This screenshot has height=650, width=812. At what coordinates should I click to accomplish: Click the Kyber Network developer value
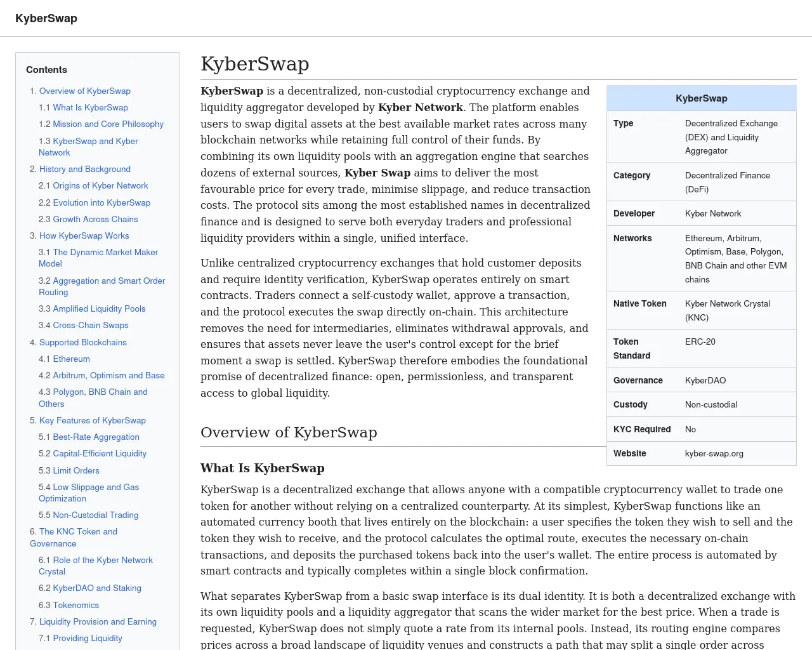pos(713,213)
